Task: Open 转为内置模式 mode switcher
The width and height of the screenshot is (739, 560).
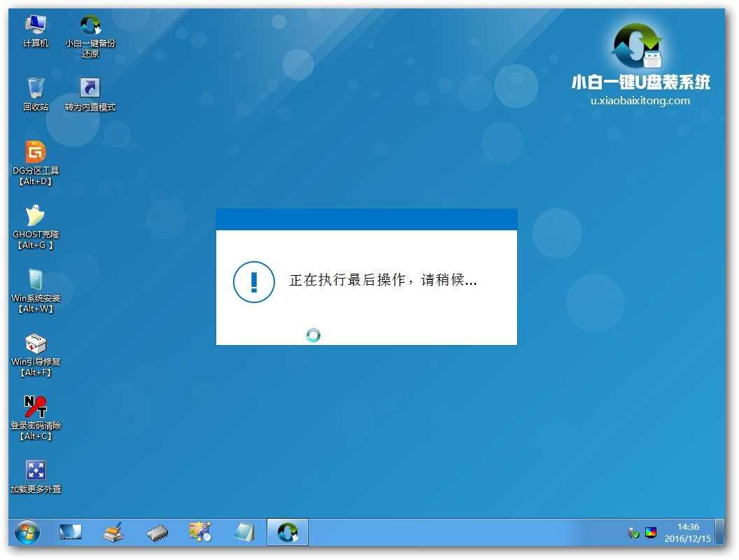Action: coord(90,87)
